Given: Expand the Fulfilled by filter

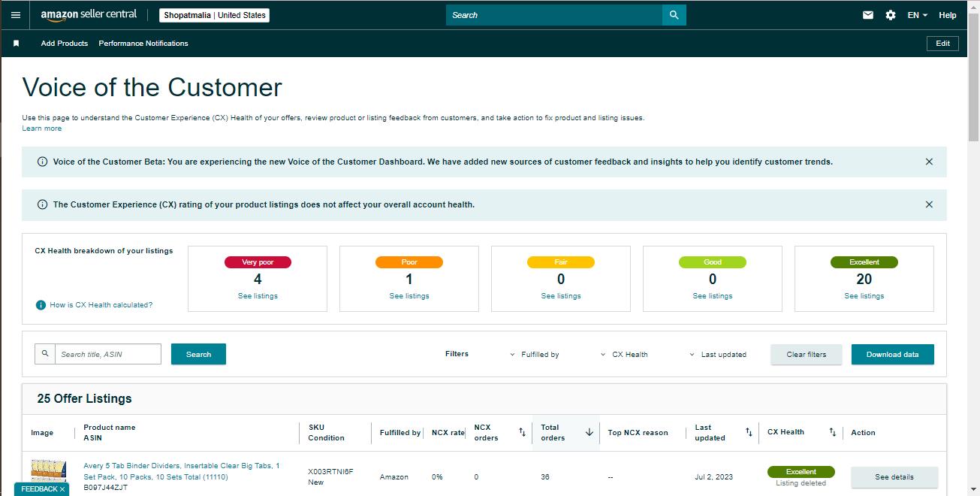Looking at the screenshot, I should point(535,355).
